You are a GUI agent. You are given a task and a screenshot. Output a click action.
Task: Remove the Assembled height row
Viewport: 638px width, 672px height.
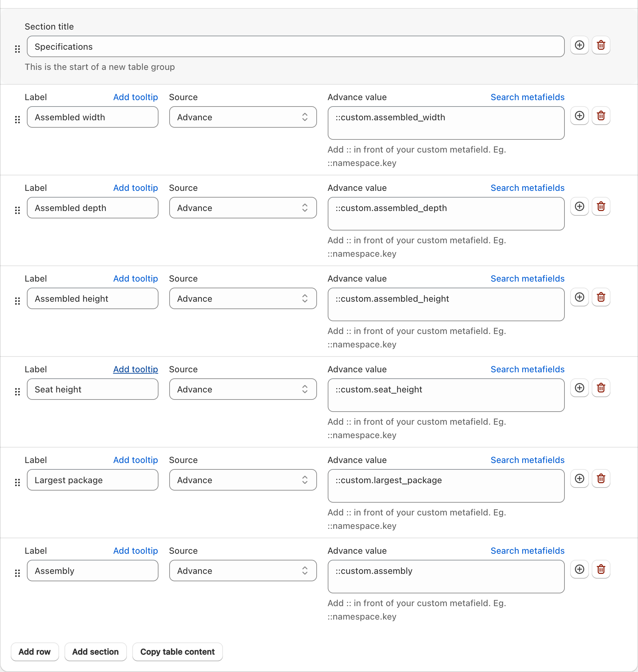[601, 297]
